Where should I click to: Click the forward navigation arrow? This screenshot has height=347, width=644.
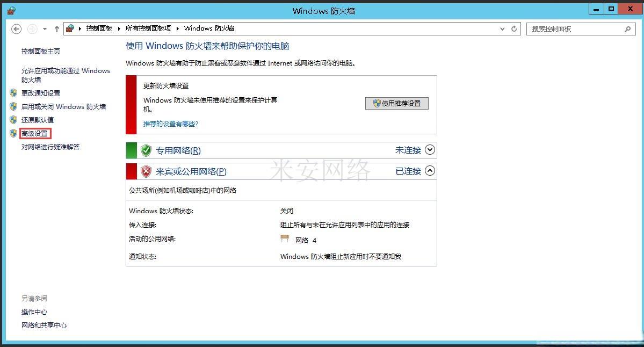point(32,29)
